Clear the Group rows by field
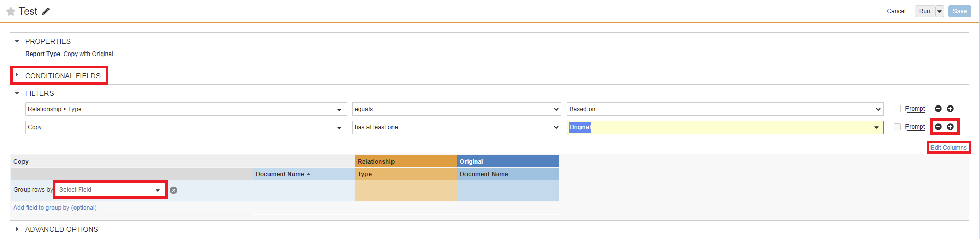This screenshot has width=980, height=239. click(x=174, y=190)
